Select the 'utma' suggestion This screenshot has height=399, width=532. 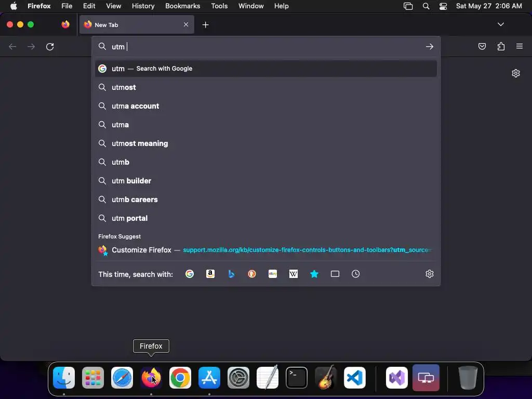click(266, 125)
